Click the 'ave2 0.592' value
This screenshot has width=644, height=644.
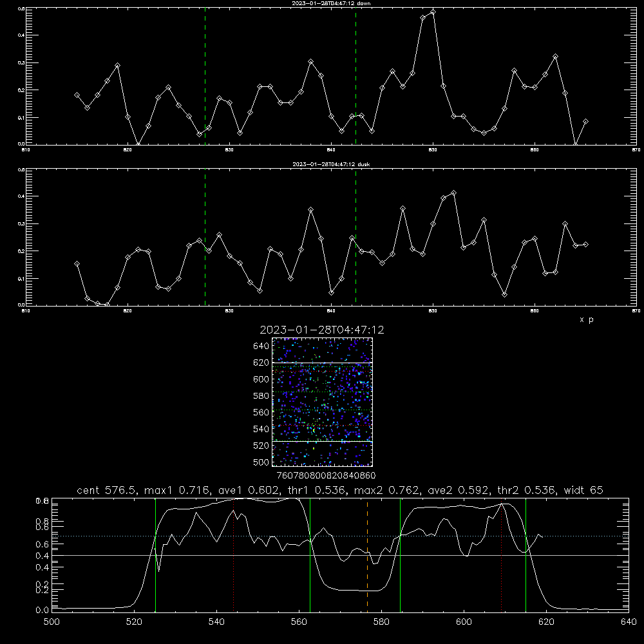460,490
